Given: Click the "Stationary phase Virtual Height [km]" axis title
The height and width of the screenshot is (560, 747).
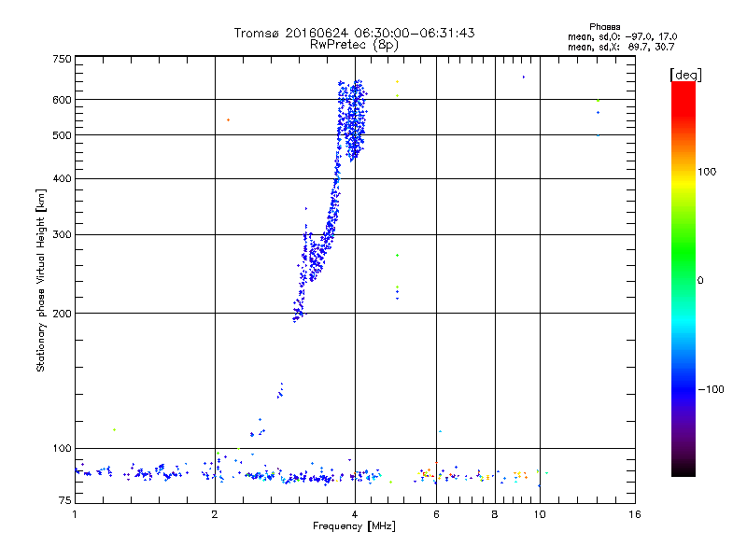Looking at the screenshot, I should pos(41,281).
